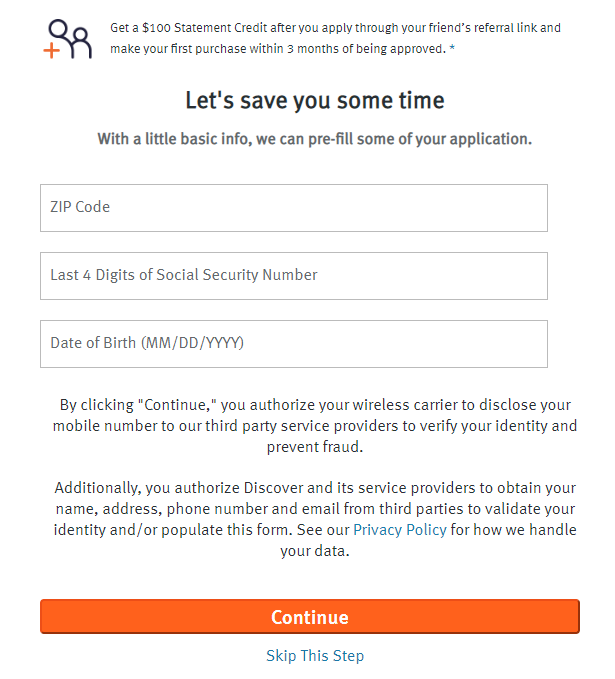Click the MM/DD/YYYY format hint
The width and height of the screenshot is (615, 679).
pos(192,343)
